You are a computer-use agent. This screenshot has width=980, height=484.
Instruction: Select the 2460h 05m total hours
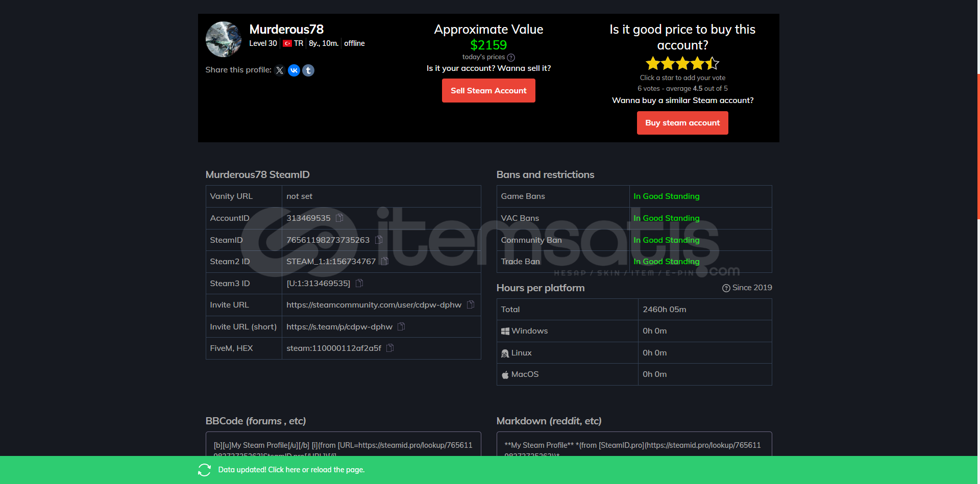click(x=665, y=309)
